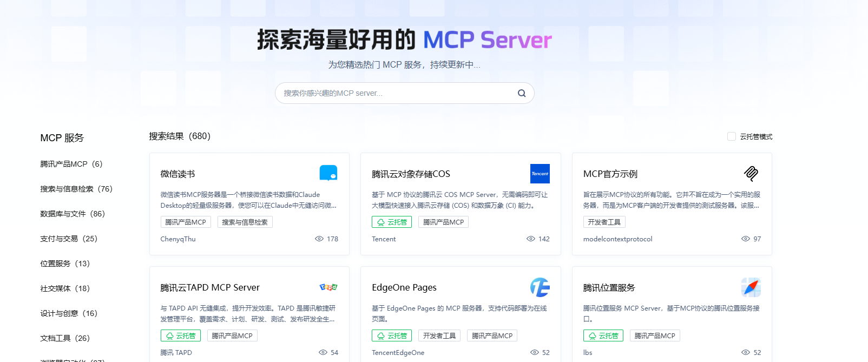The width and height of the screenshot is (868, 362).
Task: Click the TAPD colorful logo icon
Action: coord(328,287)
